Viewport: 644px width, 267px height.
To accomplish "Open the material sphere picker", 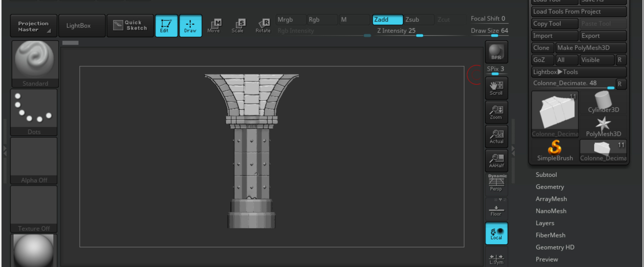I will [x=34, y=250].
